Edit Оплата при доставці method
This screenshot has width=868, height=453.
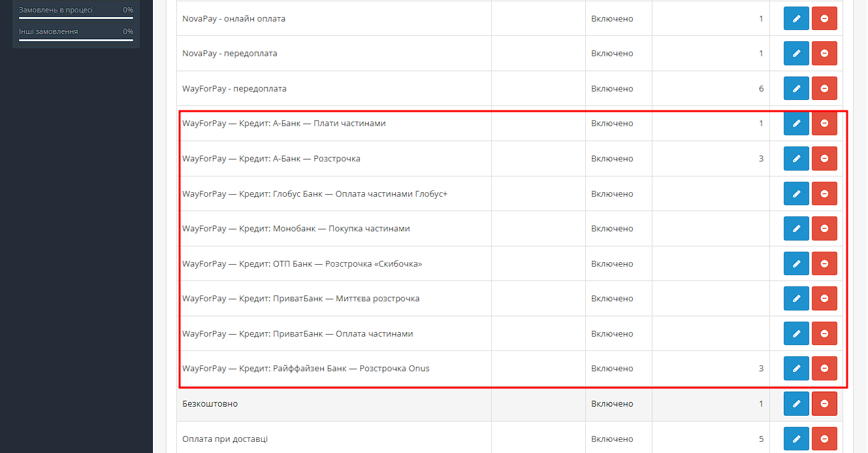coord(796,439)
